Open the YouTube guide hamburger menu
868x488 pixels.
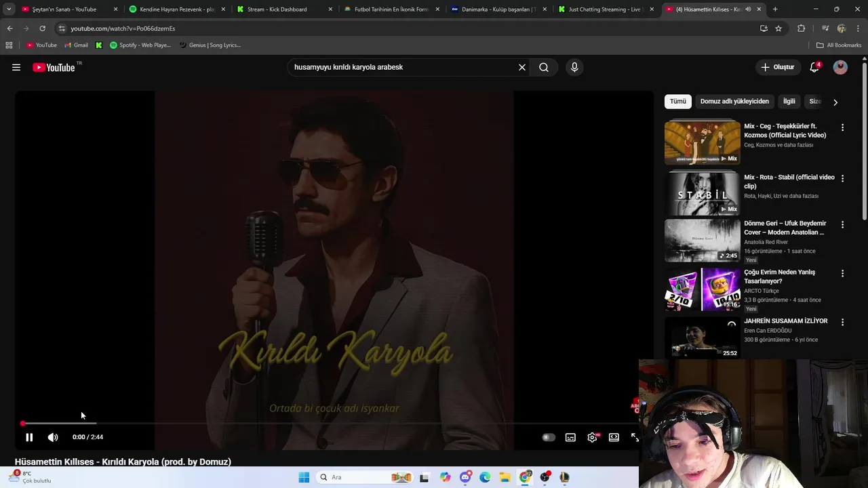click(16, 67)
